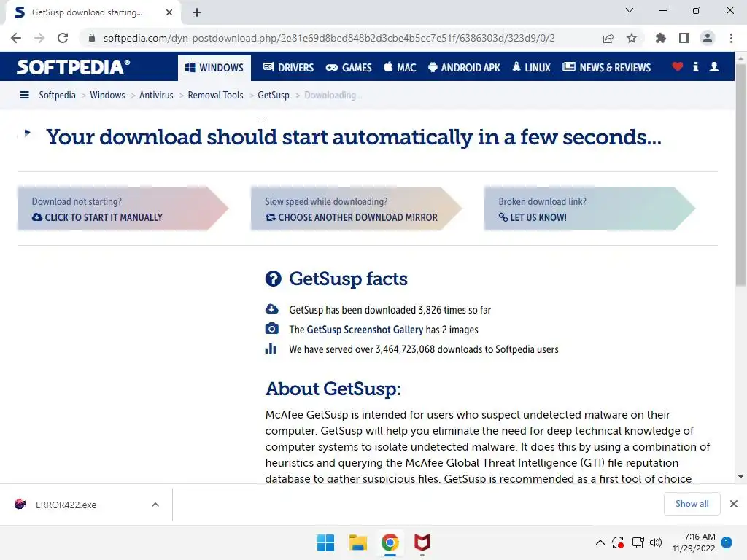The image size is (747, 560).
Task: Go to Softpedia breadcrumb link
Action: [57, 96]
